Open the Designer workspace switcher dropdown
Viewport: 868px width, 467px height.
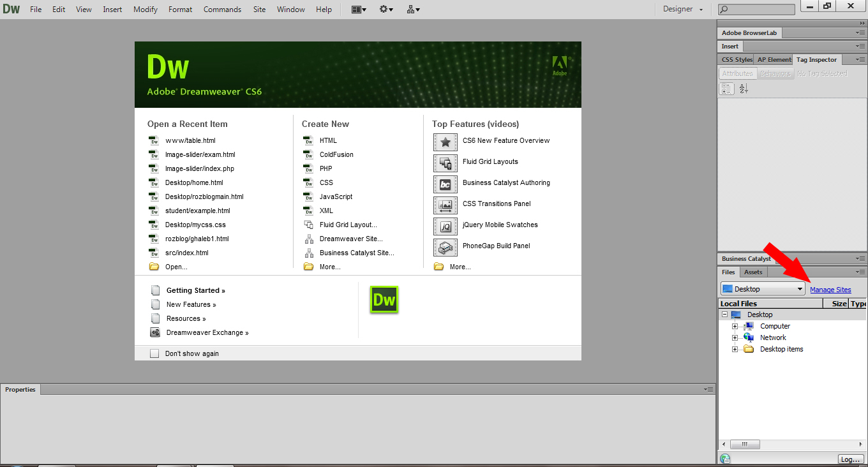(683, 10)
